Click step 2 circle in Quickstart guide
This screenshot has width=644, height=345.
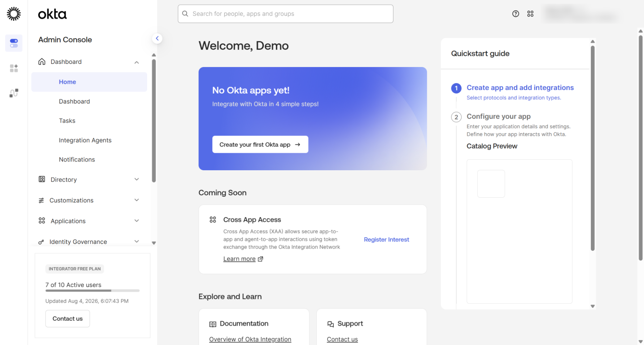tap(456, 117)
